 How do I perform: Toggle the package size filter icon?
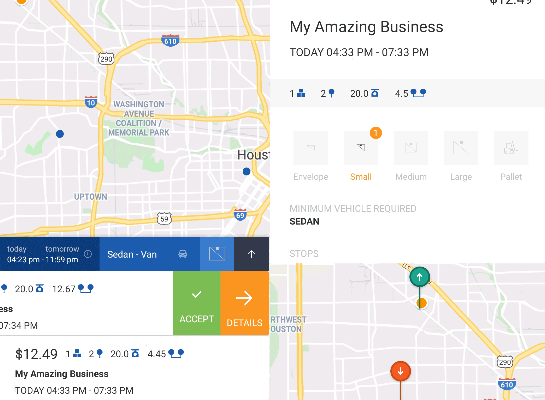click(217, 254)
